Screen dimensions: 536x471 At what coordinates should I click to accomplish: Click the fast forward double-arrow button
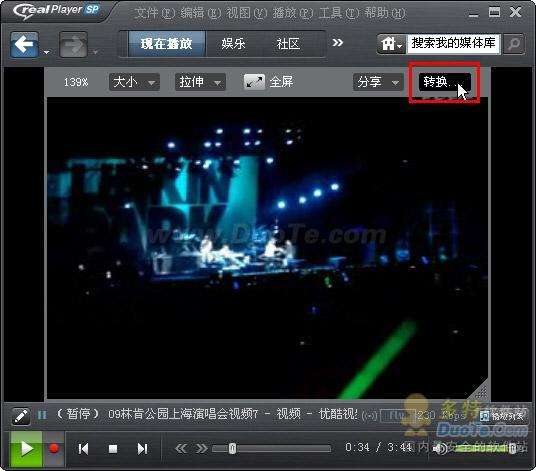pos(202,448)
